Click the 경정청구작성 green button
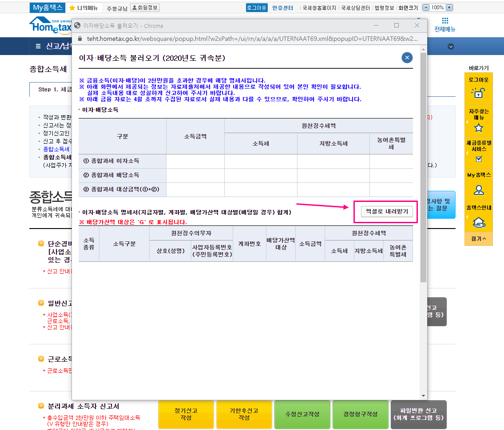 (x=360, y=414)
